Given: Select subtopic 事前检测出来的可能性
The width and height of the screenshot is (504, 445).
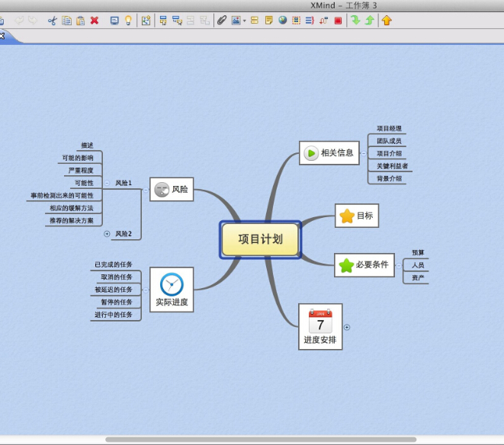Looking at the screenshot, I should 62,195.
